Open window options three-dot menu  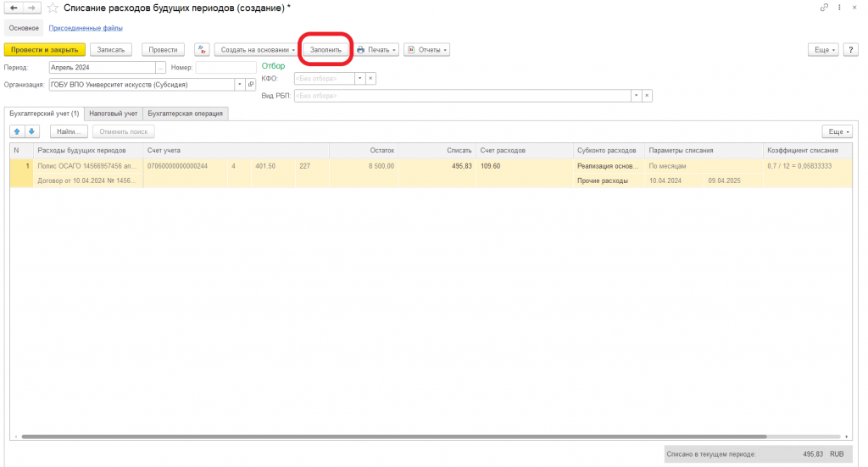click(x=839, y=7)
